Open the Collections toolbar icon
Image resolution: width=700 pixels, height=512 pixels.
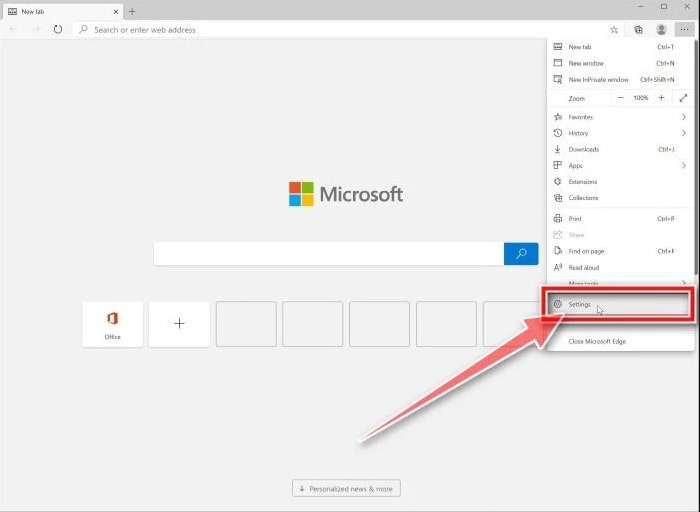(638, 30)
